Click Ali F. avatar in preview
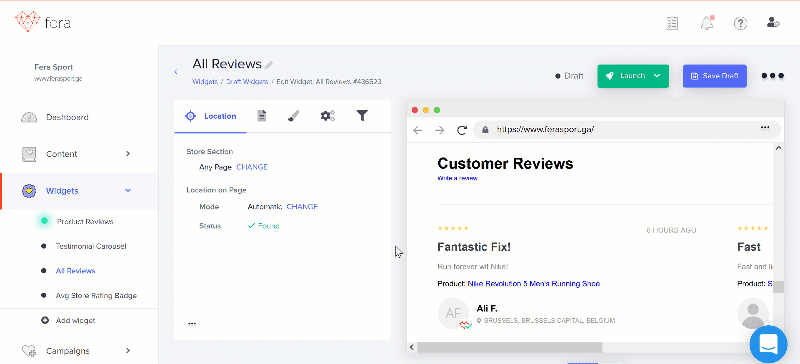Screen dimensions: 800x364 click(454, 313)
